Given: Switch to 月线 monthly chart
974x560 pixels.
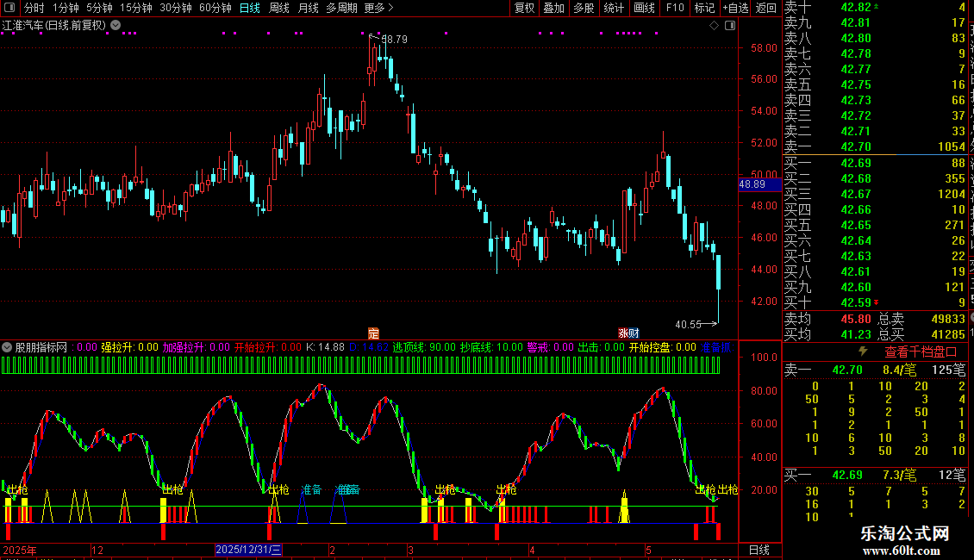Looking at the screenshot, I should [x=308, y=8].
